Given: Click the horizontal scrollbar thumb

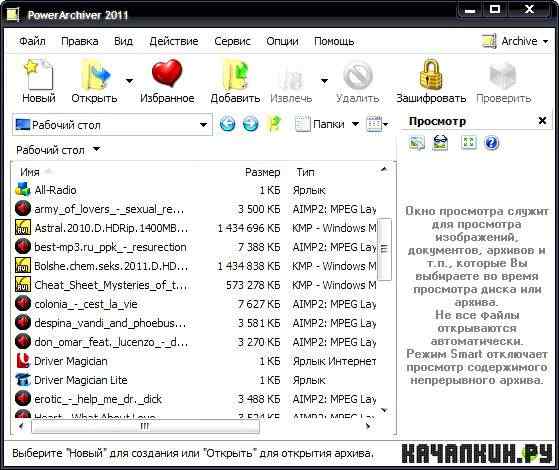Looking at the screenshot, I should tap(145, 426).
